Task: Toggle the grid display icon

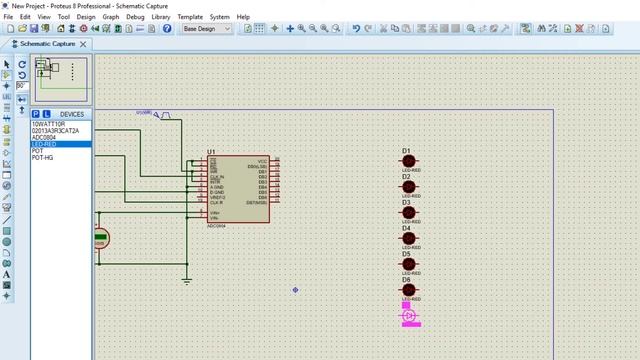Action: click(259, 29)
